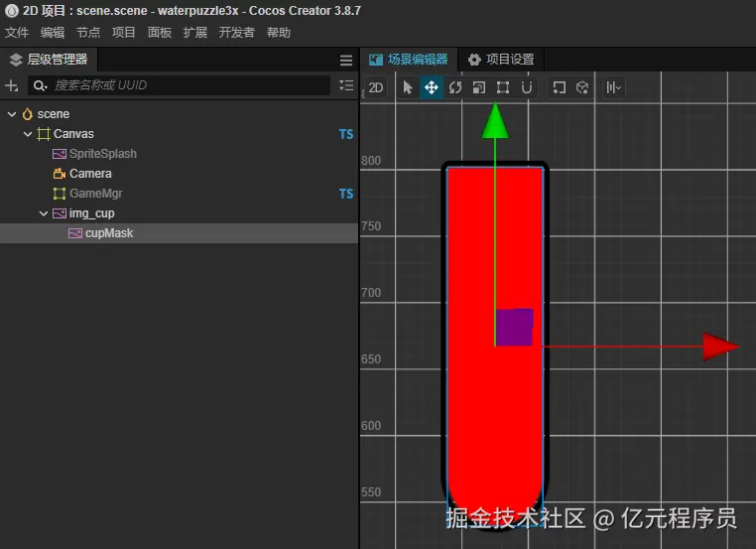Click the img_cup sprite icon
Screen dimensions: 756x549
click(x=60, y=213)
